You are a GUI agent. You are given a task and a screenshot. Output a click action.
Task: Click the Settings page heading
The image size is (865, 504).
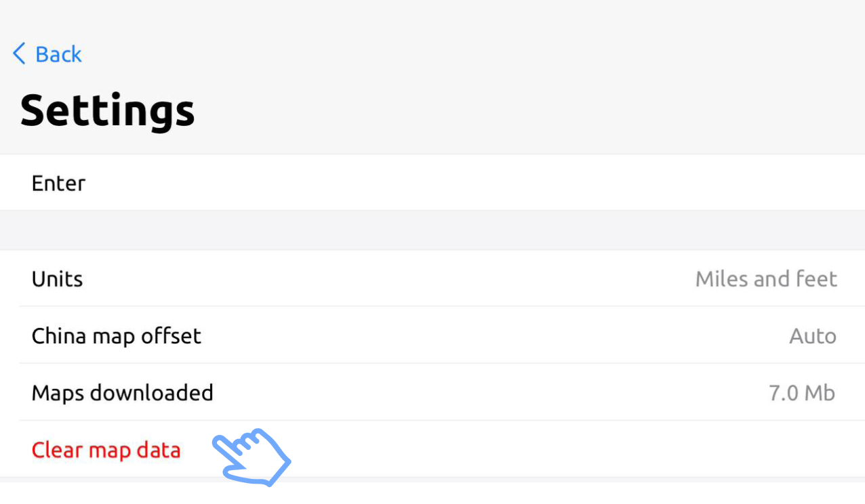107,110
